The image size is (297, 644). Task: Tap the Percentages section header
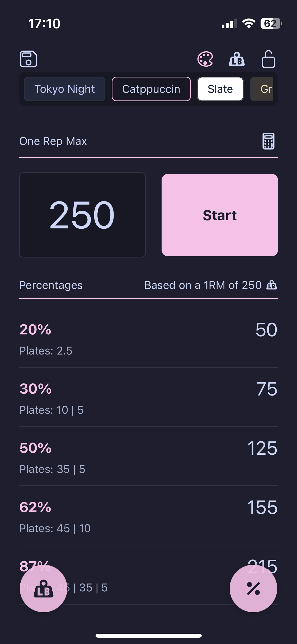pos(51,285)
